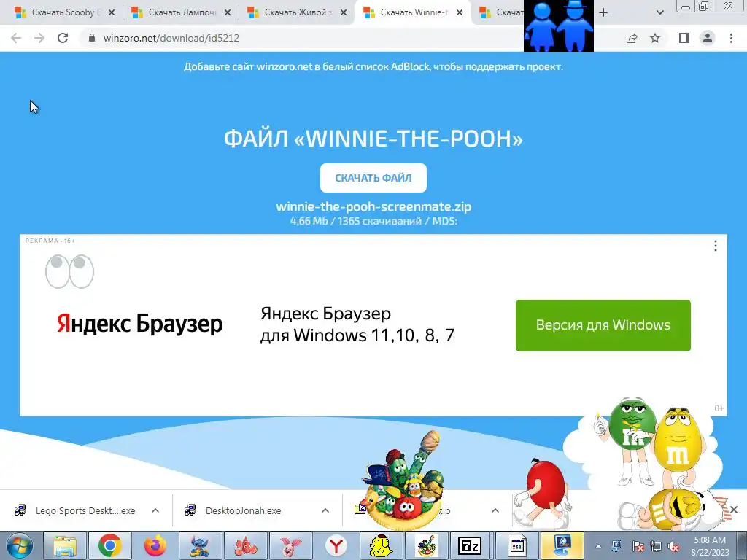Viewport: 747px width, 560px height.
Task: Share this page using the share icon
Action: pyautogui.click(x=632, y=38)
